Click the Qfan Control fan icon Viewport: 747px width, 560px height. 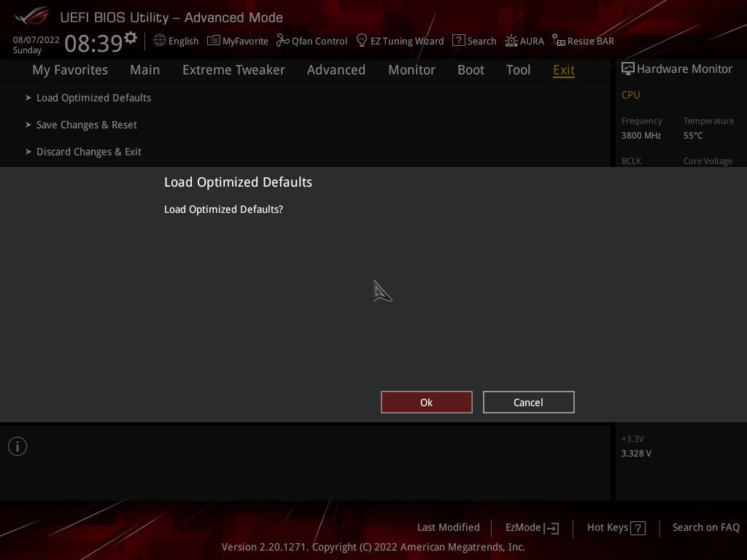click(282, 41)
